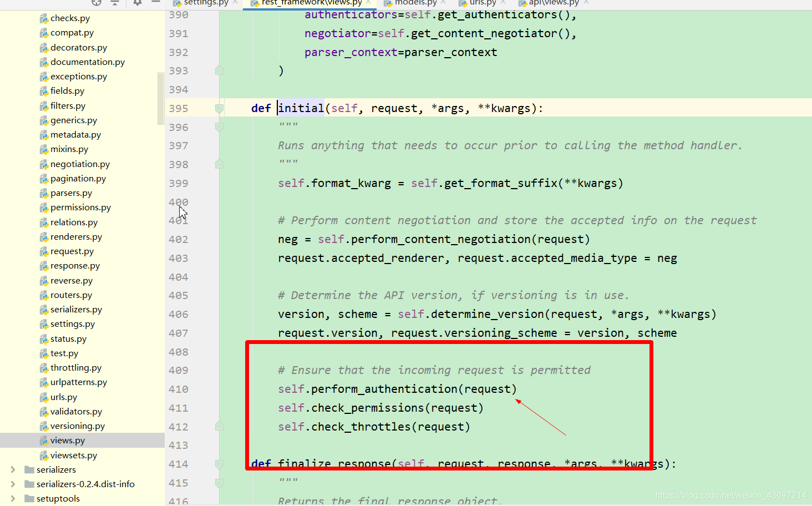Screen dimensions: 812x506
Task: Click the file icon next to documentation.py
Action: [44, 62]
